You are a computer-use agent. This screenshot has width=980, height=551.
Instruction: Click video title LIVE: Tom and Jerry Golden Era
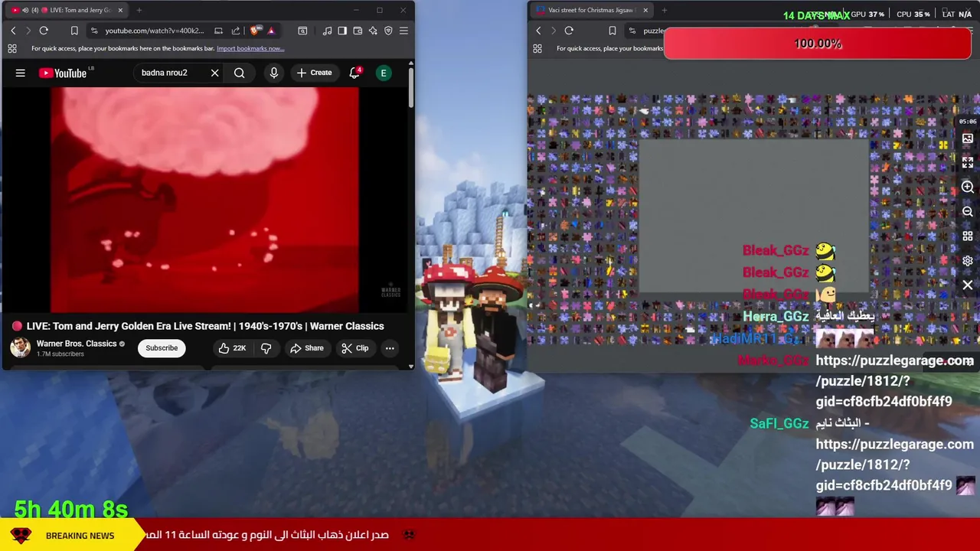click(204, 326)
